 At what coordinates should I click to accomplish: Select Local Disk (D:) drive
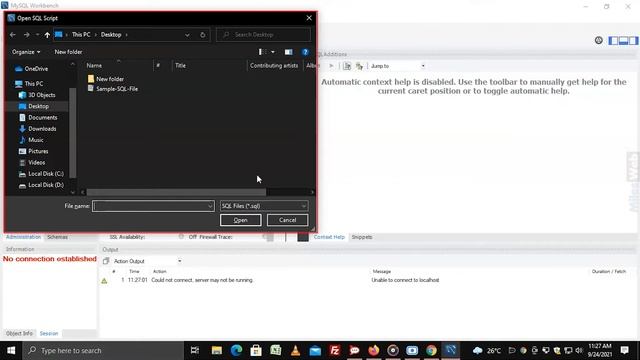[41, 185]
